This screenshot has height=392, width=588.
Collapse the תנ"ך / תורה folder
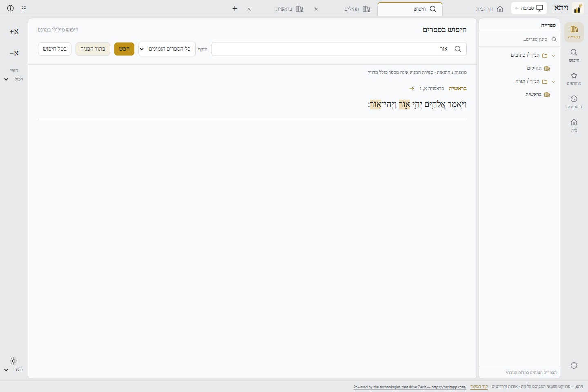click(554, 82)
